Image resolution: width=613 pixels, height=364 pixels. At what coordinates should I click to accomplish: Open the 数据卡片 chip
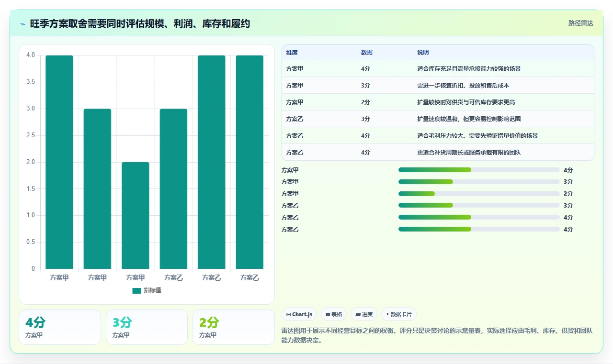click(399, 314)
